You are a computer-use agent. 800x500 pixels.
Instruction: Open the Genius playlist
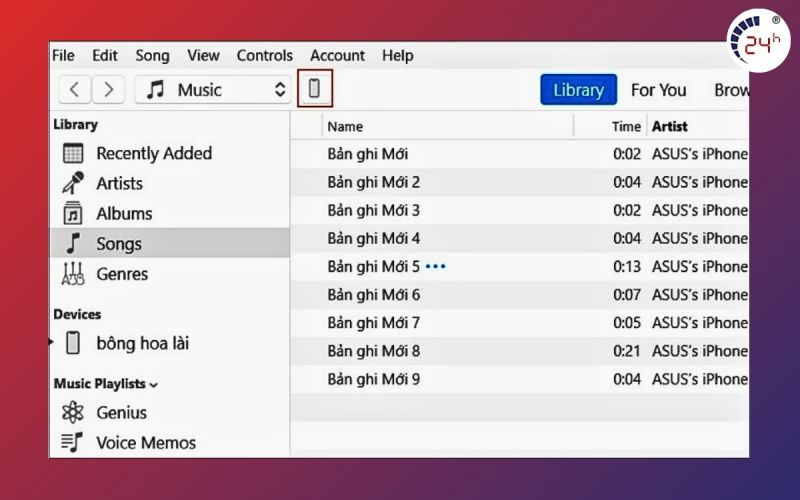point(121,413)
